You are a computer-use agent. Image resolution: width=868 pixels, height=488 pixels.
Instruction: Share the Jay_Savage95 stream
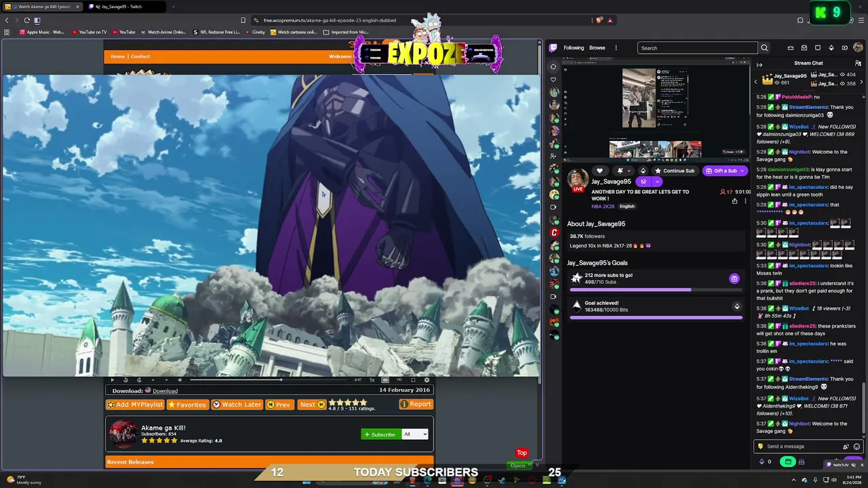click(x=734, y=201)
